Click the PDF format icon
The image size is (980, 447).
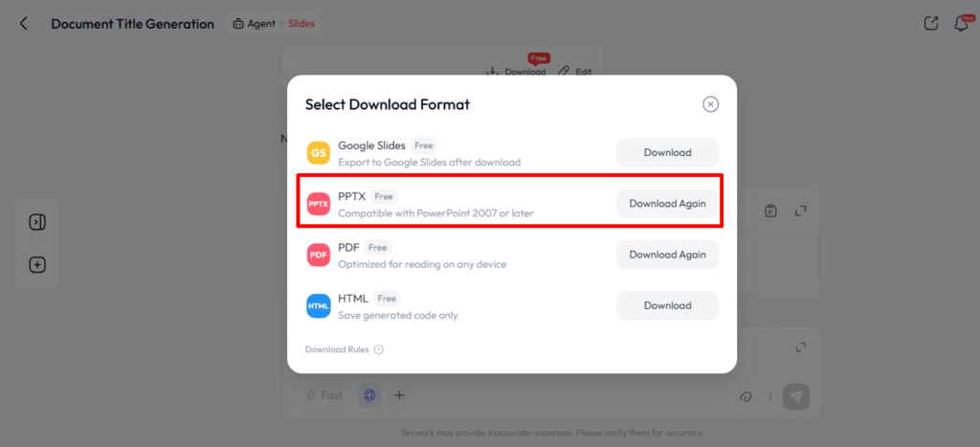coord(319,255)
